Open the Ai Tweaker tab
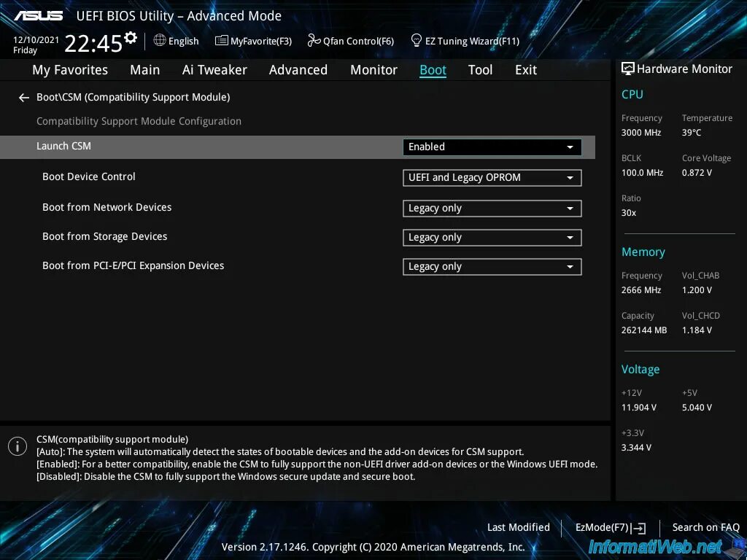Viewport: 747px width, 560px height. [214, 70]
